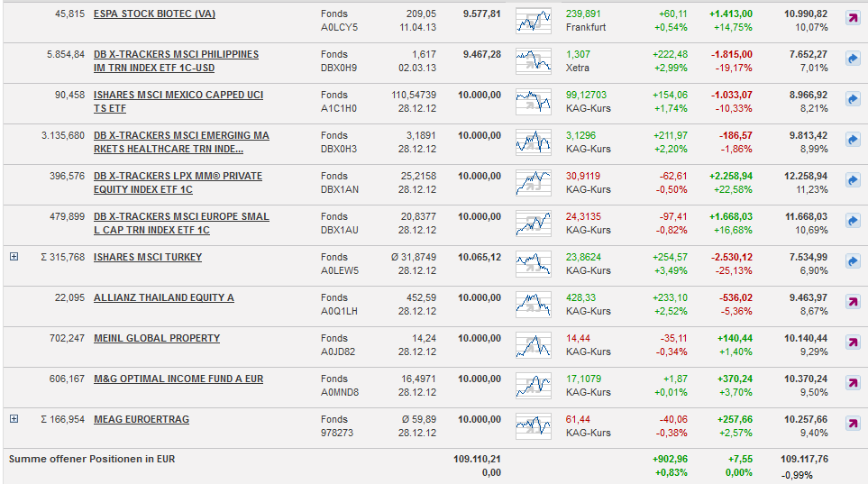
Task: Open the mini chart for ESPA Stock Biotec
Action: pos(533,21)
